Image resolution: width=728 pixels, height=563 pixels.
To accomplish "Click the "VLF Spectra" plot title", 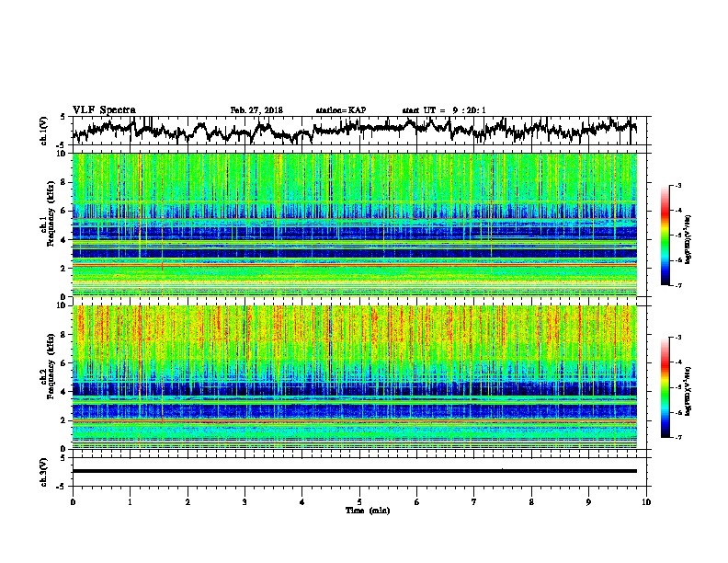I will point(104,110).
